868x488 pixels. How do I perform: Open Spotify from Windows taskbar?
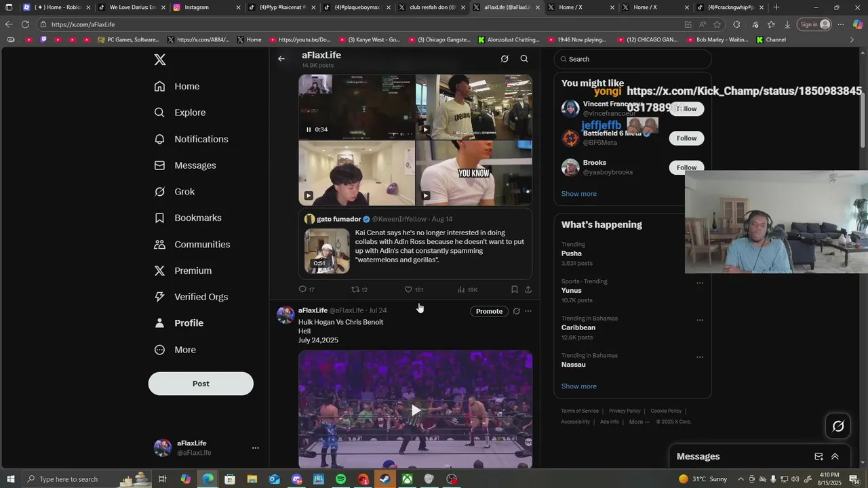coord(340,479)
